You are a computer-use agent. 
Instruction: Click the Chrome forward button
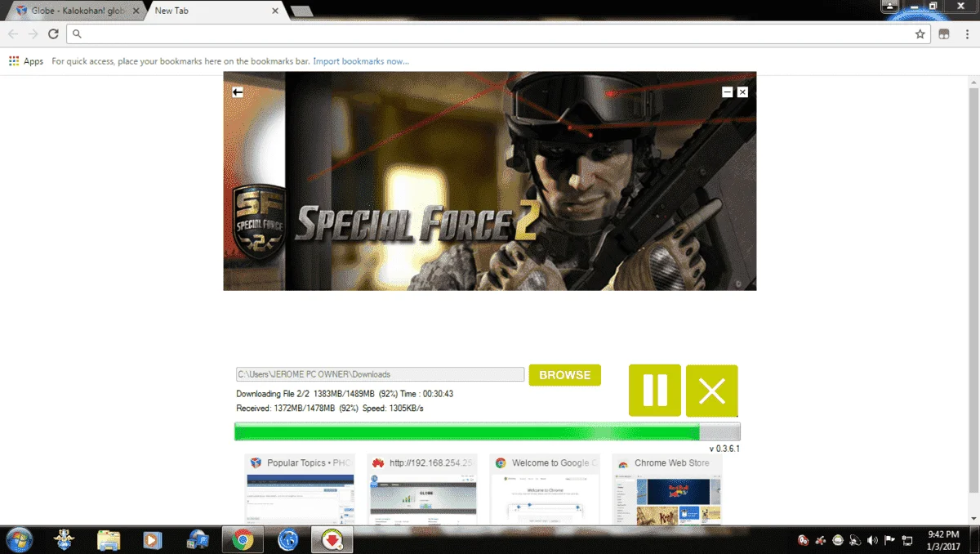pos(33,34)
